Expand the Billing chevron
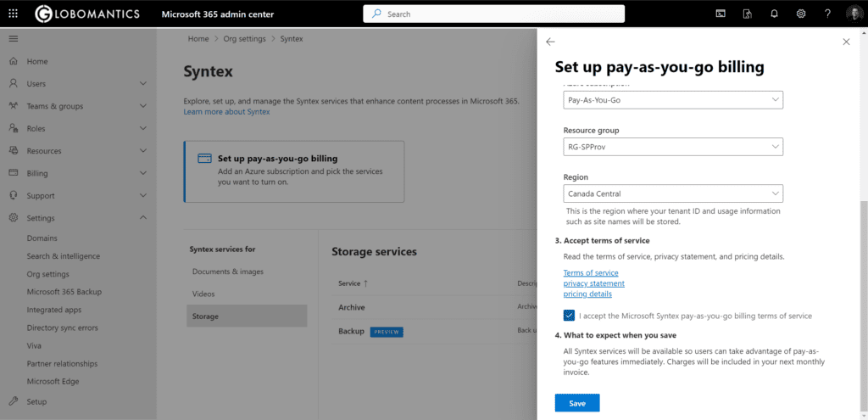 coord(142,173)
